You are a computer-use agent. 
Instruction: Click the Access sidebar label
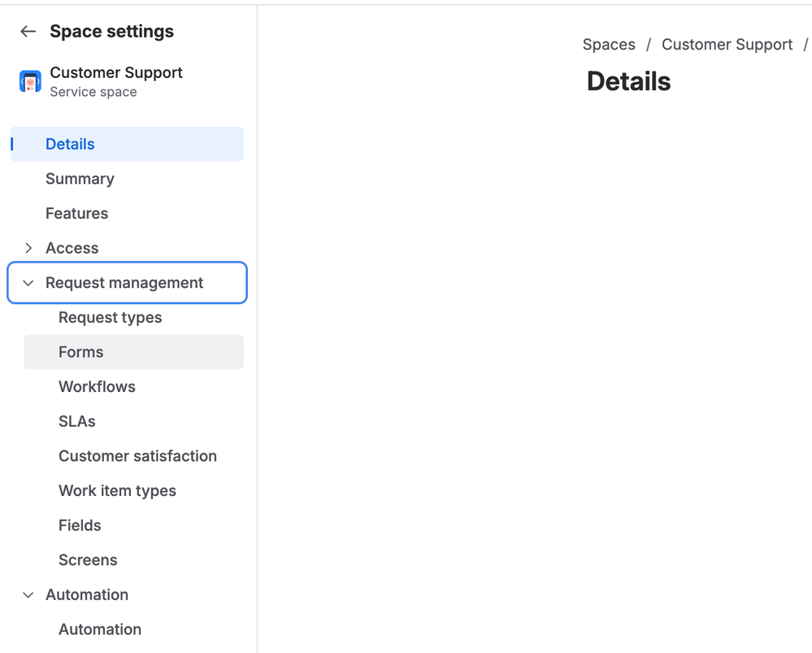pyautogui.click(x=72, y=248)
